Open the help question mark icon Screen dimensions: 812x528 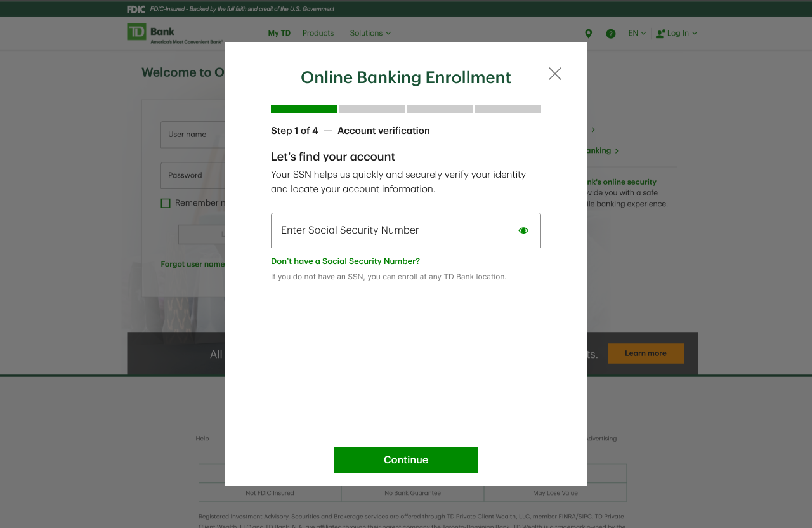point(611,34)
